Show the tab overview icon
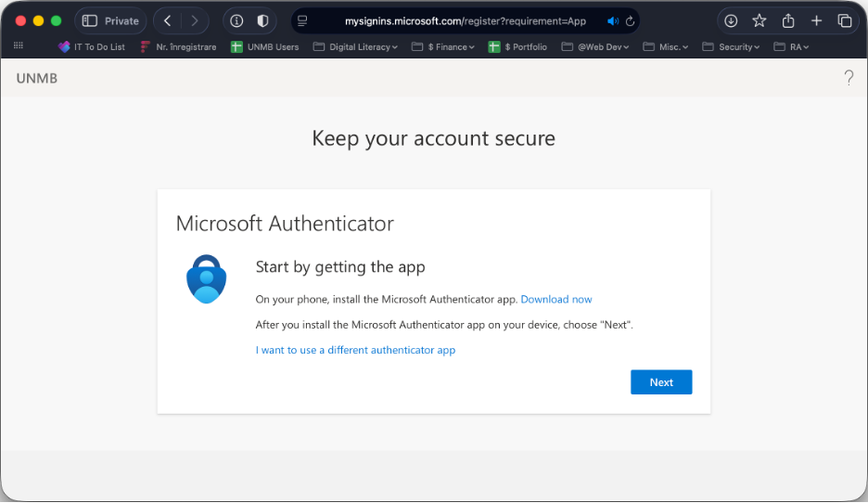Screen dimensions: 868x503 pyautogui.click(x=845, y=20)
